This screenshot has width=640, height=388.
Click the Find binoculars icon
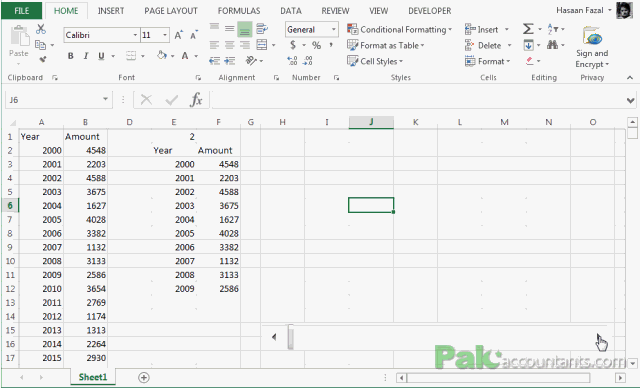552,45
